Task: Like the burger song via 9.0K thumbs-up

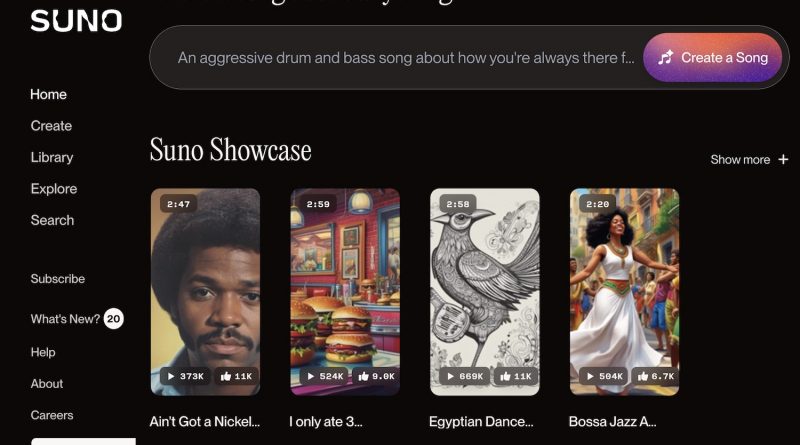Action: (x=377, y=377)
